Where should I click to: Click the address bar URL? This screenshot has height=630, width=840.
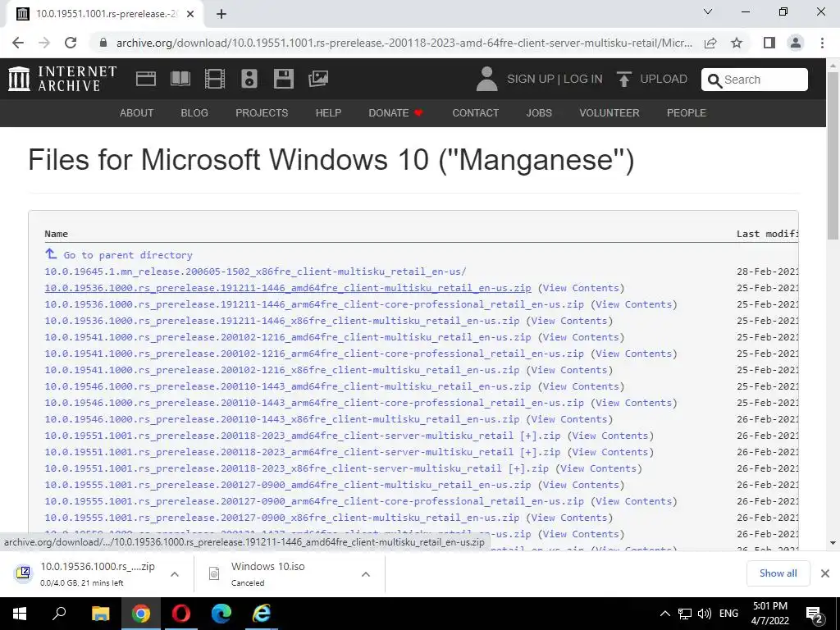coord(404,43)
